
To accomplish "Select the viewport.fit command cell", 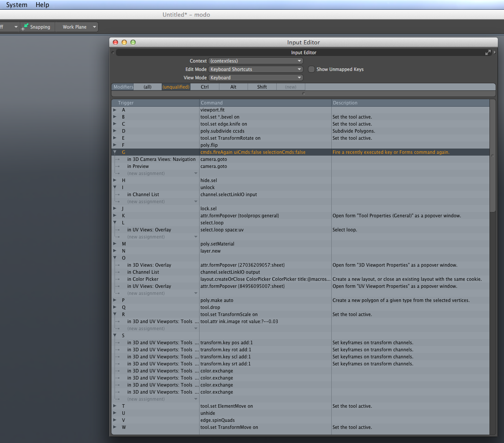I will [x=265, y=110].
